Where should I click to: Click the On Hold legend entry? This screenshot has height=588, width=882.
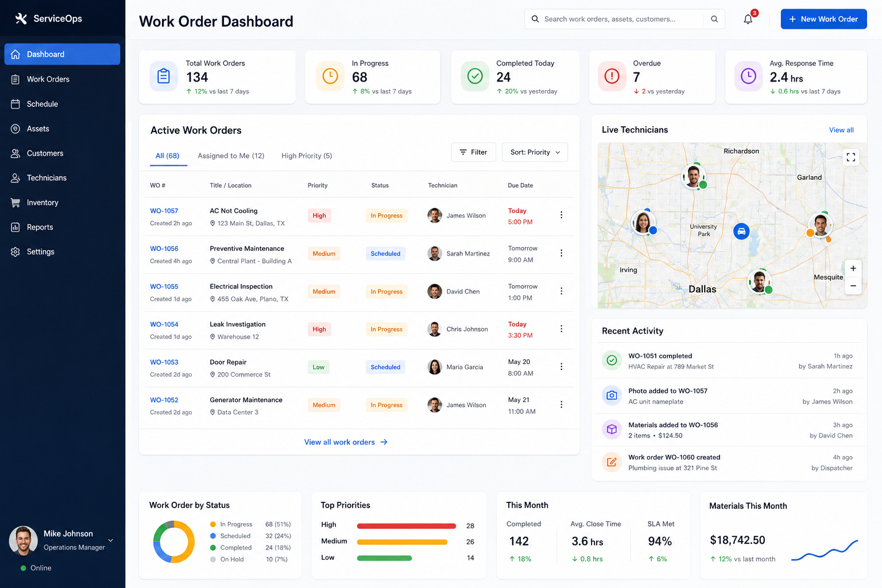(x=250, y=559)
